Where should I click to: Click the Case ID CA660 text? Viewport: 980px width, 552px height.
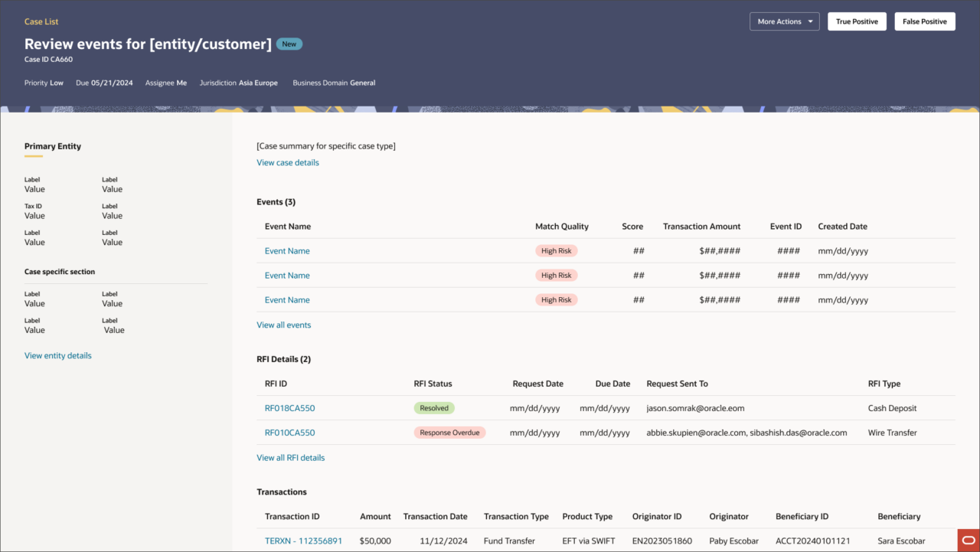click(48, 59)
